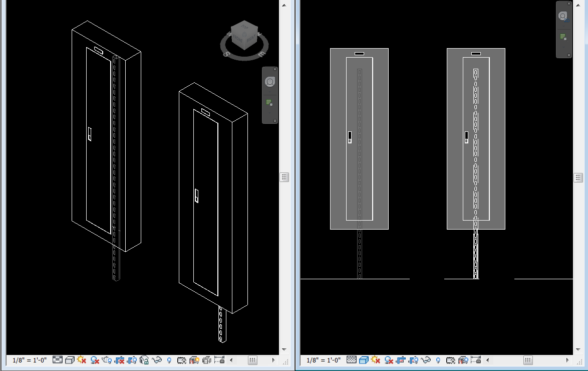The width and height of the screenshot is (588, 371).
Task: Expand the Steering Wheel dropdown arrow
Action: pos(270,92)
